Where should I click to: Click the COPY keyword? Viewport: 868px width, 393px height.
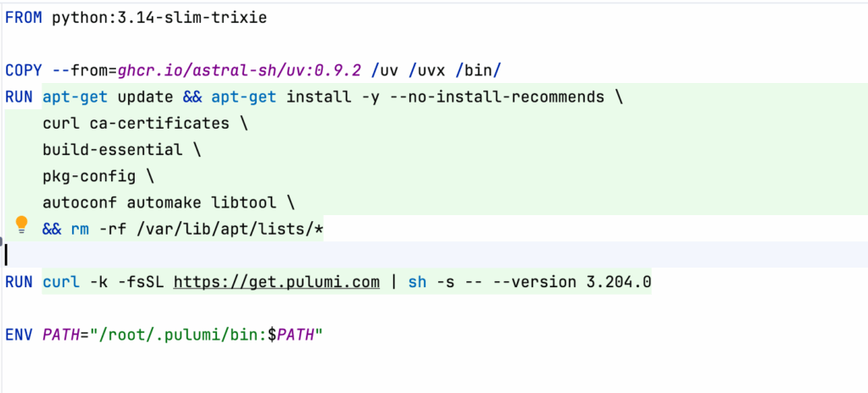(x=23, y=70)
